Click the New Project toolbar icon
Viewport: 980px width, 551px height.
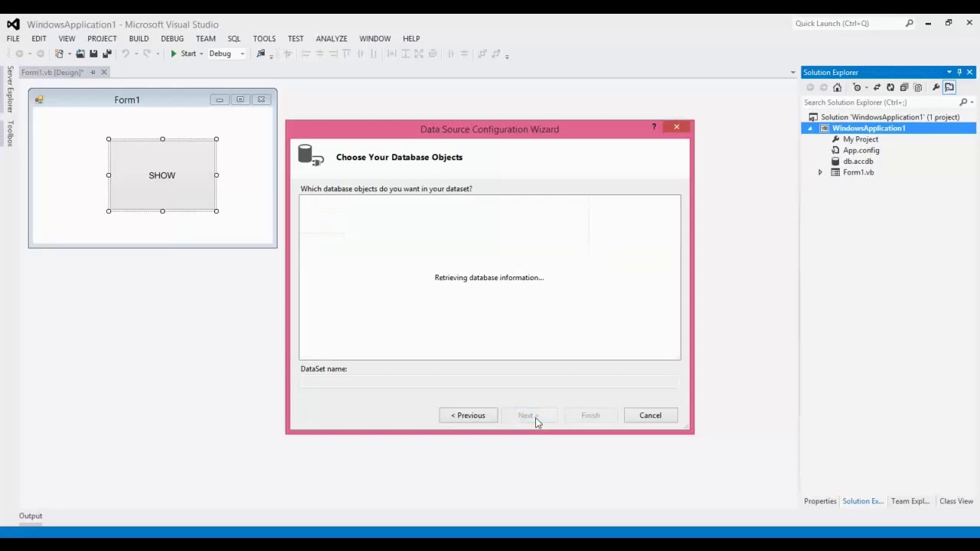tap(59, 54)
